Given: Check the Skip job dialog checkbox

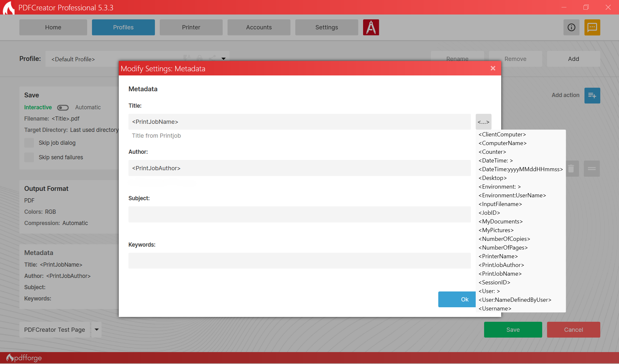Looking at the screenshot, I should [x=29, y=143].
